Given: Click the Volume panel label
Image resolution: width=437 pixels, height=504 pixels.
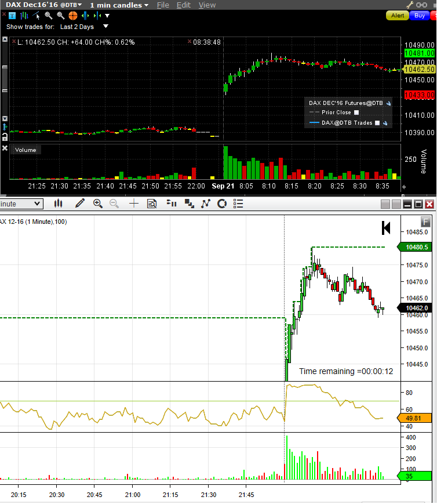Looking at the screenshot, I should click(26, 150).
